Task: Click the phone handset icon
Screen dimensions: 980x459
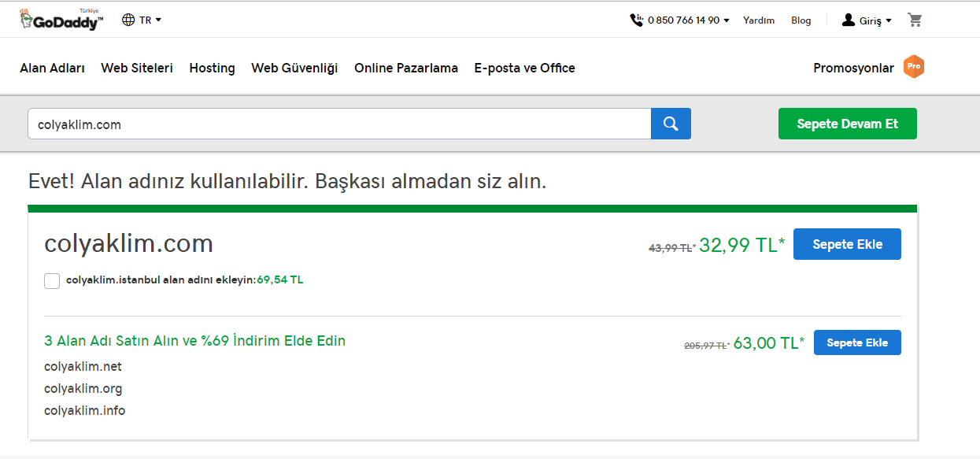Action: coord(636,20)
